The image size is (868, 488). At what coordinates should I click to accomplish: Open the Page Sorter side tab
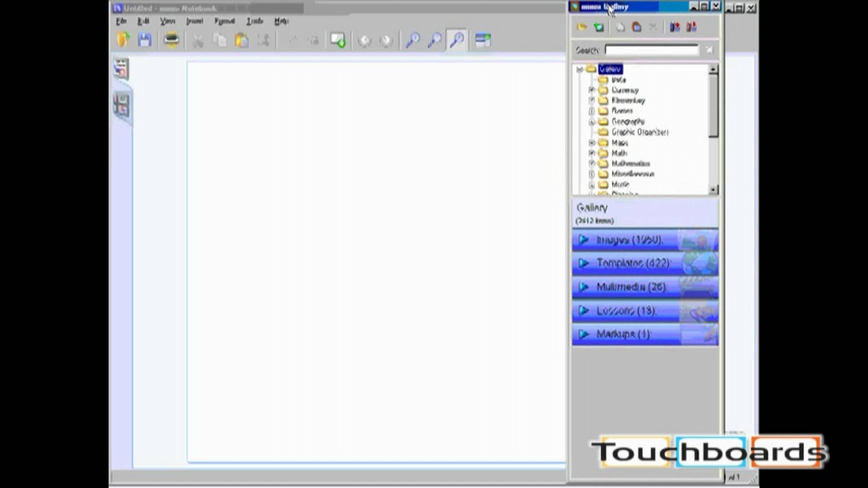(121, 68)
